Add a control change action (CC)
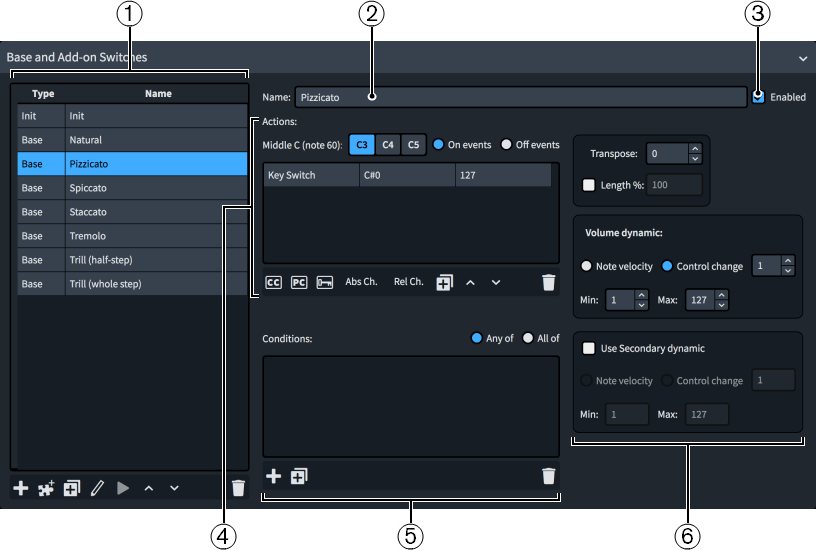The width and height of the screenshot is (816, 550). [x=273, y=283]
